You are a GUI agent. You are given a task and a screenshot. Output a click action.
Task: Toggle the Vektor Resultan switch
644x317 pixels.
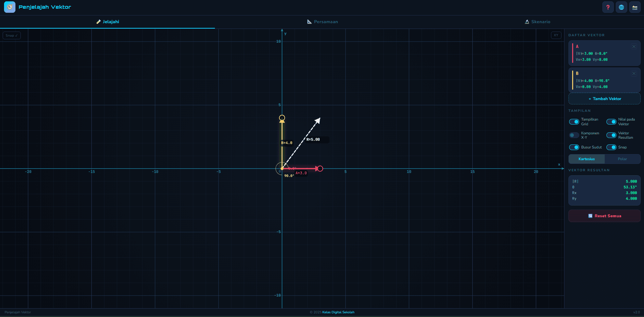click(611, 135)
